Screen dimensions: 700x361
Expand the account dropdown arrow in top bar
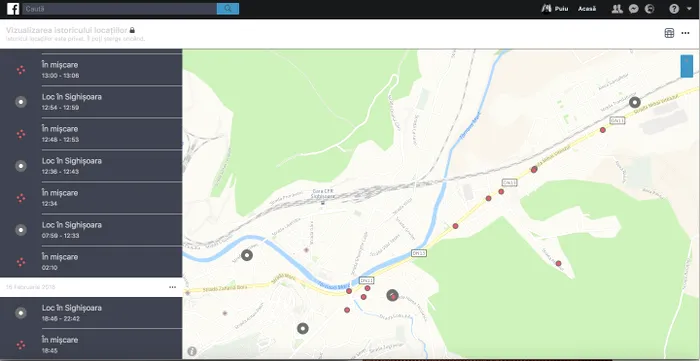[x=689, y=8]
